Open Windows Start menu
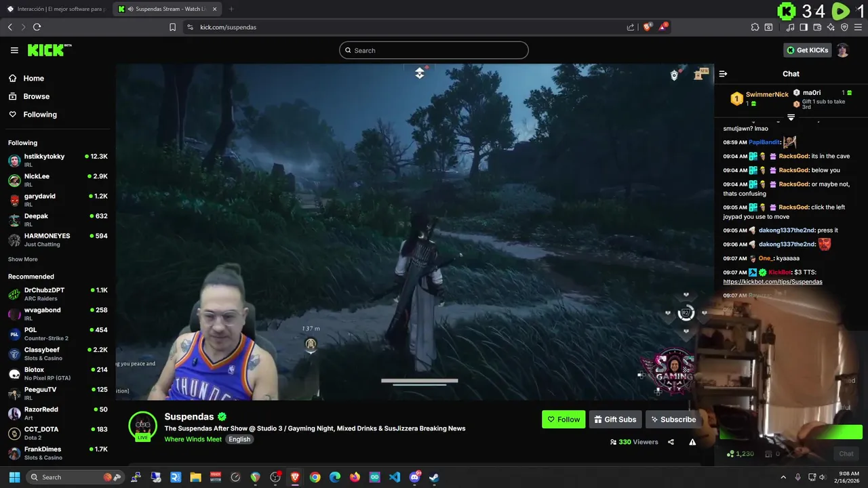The image size is (868, 488). (14, 477)
